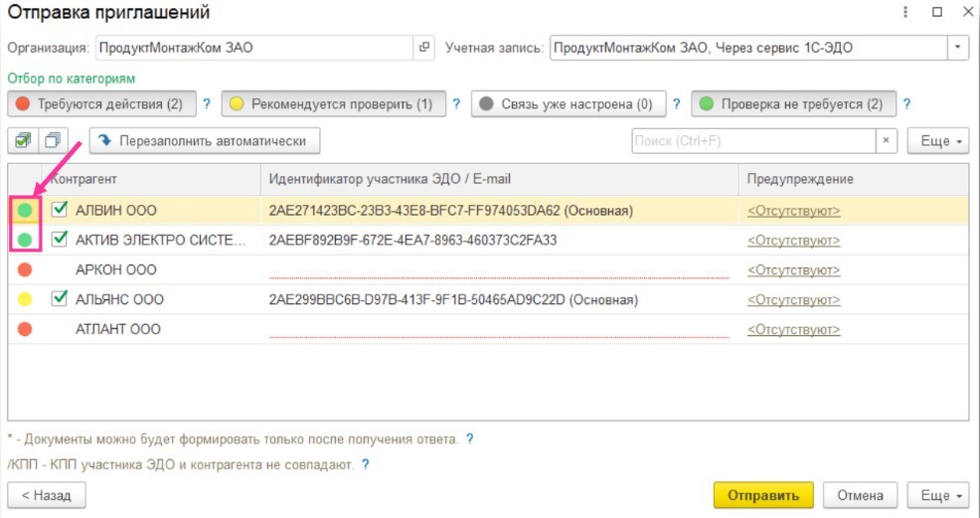980x518 pixels.
Task: Toggle the АЛЬЯНС ООО checkbox
Action: pyautogui.click(x=60, y=298)
